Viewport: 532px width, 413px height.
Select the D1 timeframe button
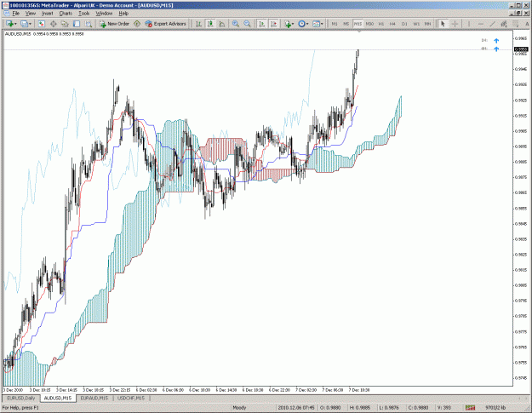[x=404, y=24]
